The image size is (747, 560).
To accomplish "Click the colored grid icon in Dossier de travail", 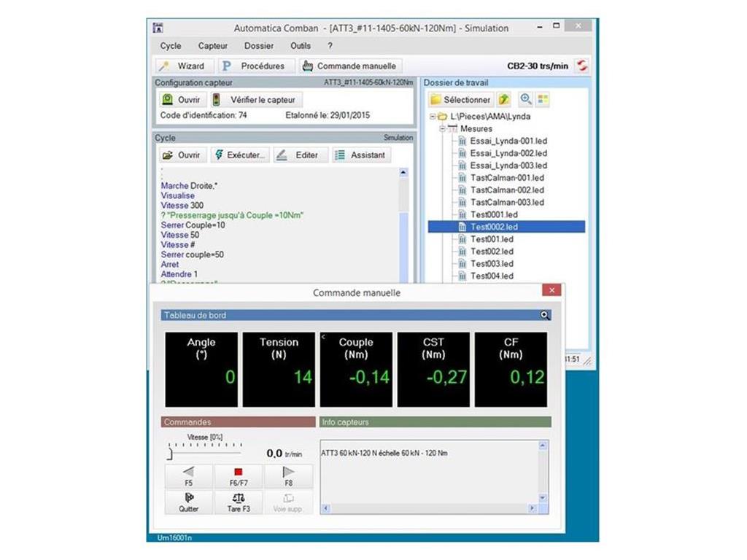I will [543, 99].
